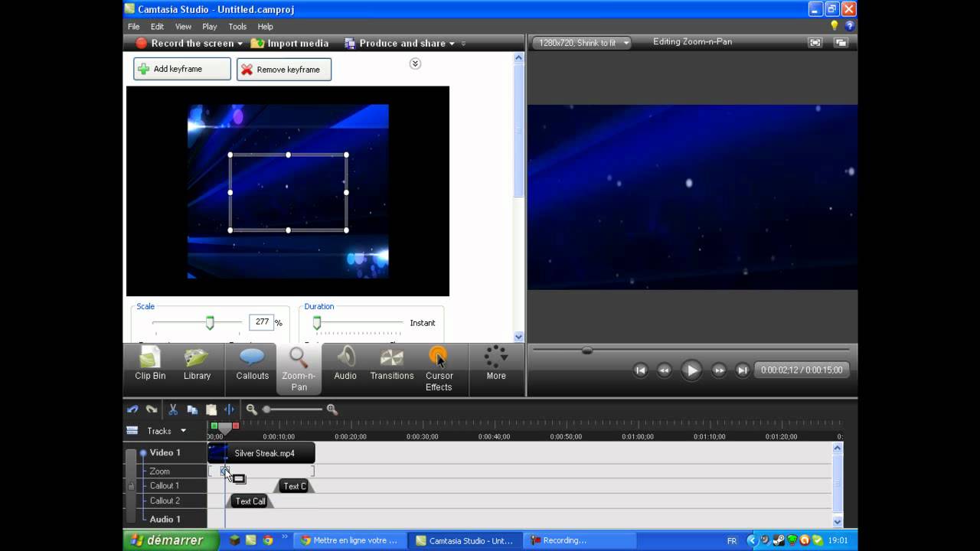The image size is (980, 551).
Task: Click Remove keyframe button
Action: [x=284, y=70]
